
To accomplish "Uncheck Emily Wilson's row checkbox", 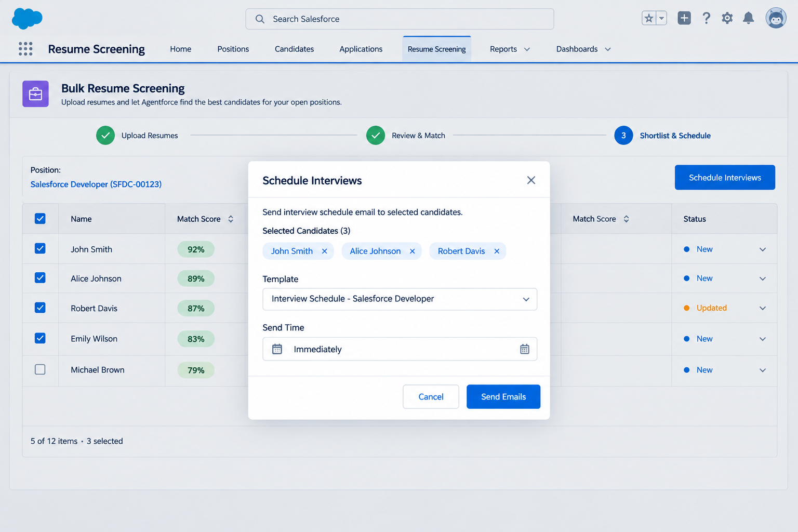I will coord(40,338).
